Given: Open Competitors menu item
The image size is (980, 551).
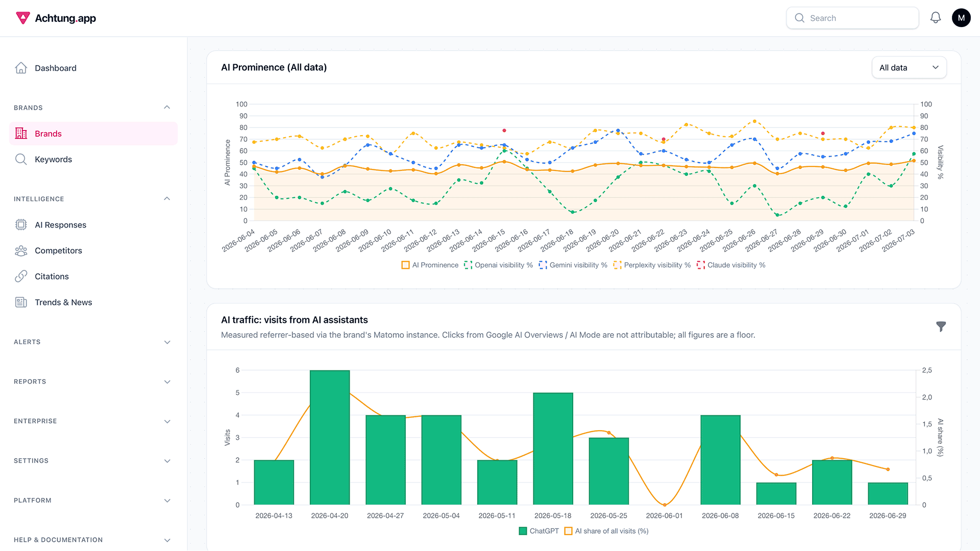Looking at the screenshot, I should 58,251.
